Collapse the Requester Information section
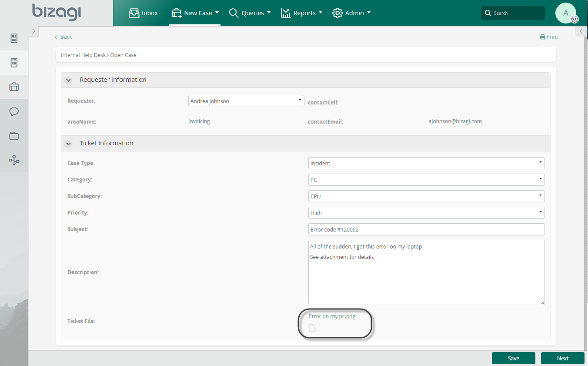588x366 pixels. pos(68,80)
